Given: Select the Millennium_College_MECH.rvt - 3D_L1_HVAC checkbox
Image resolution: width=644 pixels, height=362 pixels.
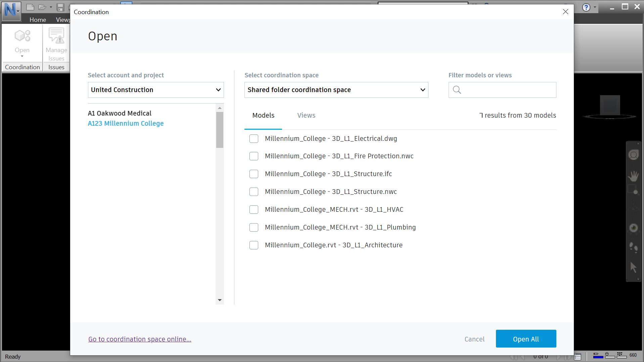Looking at the screenshot, I should point(254,209).
